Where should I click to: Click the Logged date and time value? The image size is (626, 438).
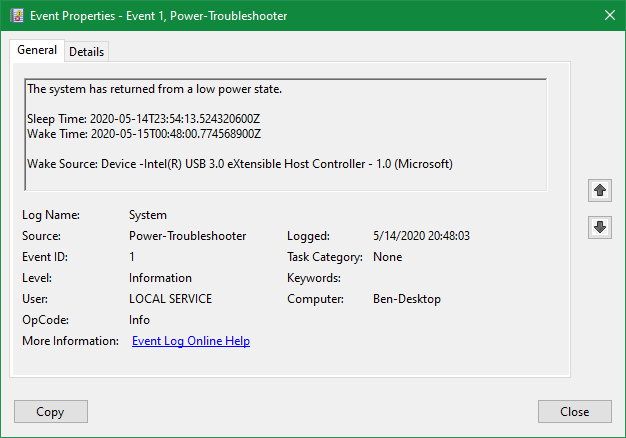[x=420, y=236]
